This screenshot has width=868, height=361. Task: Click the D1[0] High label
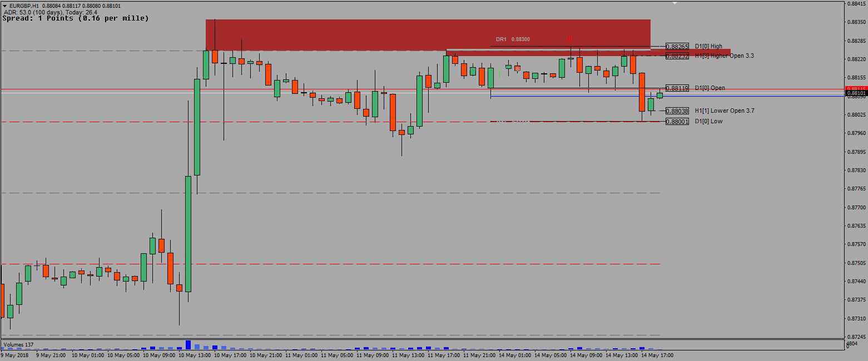pyautogui.click(x=708, y=47)
